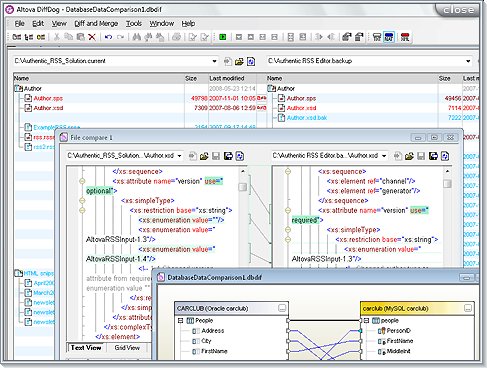Open the Authentic RSS Editor backup path dropdown
The height and width of the screenshot is (368, 487).
coord(468,61)
